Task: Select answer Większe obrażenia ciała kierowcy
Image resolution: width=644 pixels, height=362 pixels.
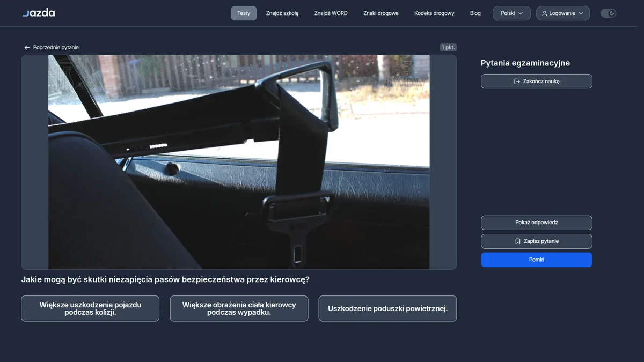Action: tap(239, 308)
